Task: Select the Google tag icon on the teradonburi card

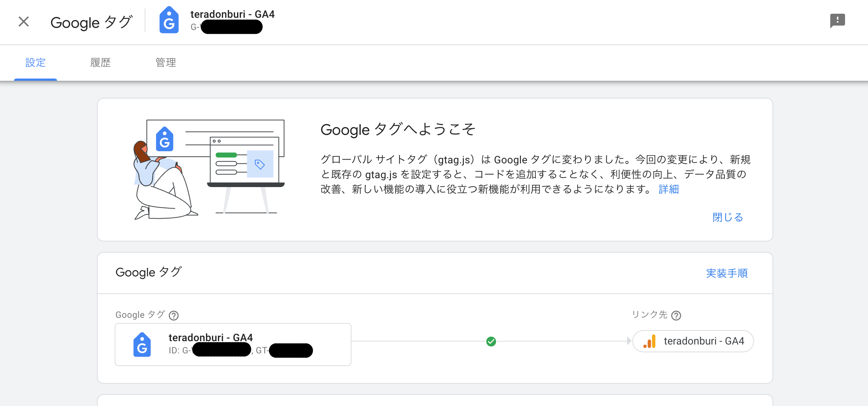Action: 142,344
